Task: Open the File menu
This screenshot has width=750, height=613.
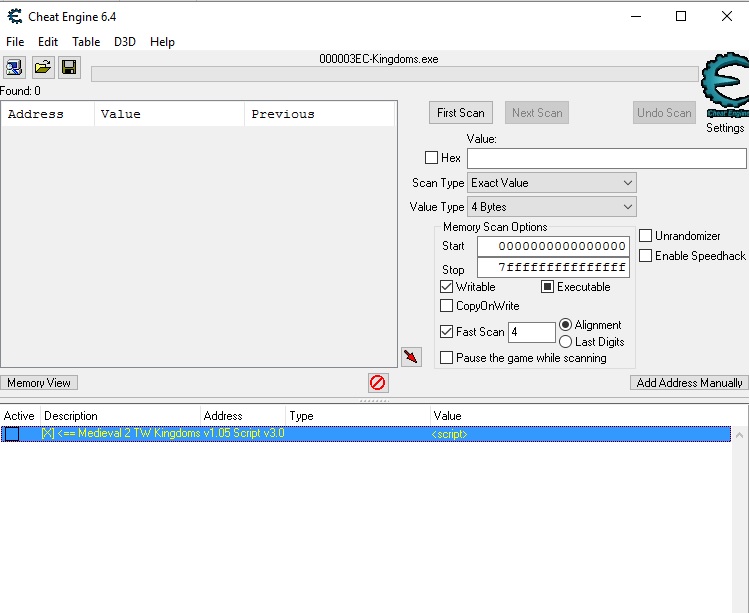Action: (x=15, y=42)
